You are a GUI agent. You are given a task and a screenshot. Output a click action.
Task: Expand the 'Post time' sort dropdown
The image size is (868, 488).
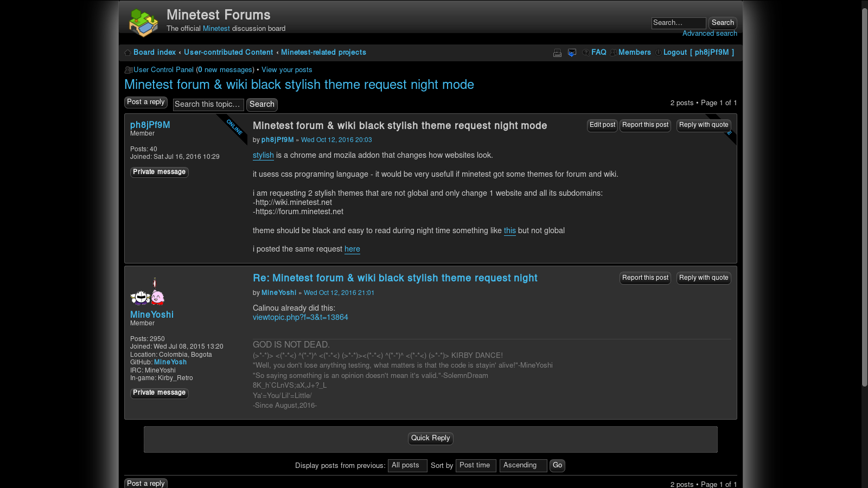[x=475, y=466]
